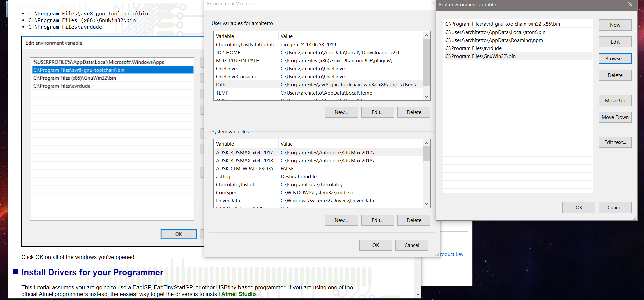The height and width of the screenshot is (300, 644).
Task: Select the ComSpec system variable
Action: (318, 193)
